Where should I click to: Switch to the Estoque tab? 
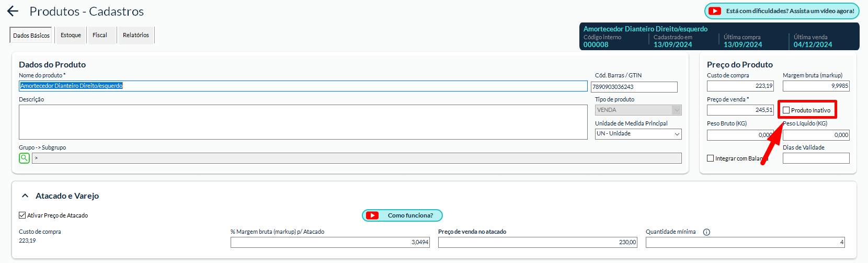point(71,36)
